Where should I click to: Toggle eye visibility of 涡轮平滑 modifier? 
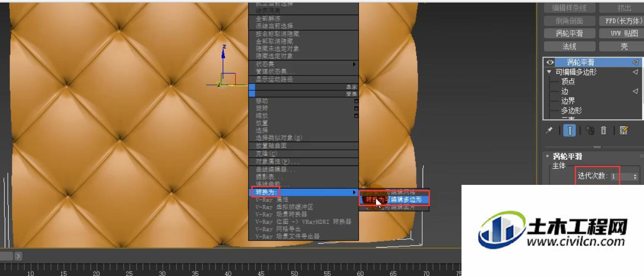tap(550, 63)
